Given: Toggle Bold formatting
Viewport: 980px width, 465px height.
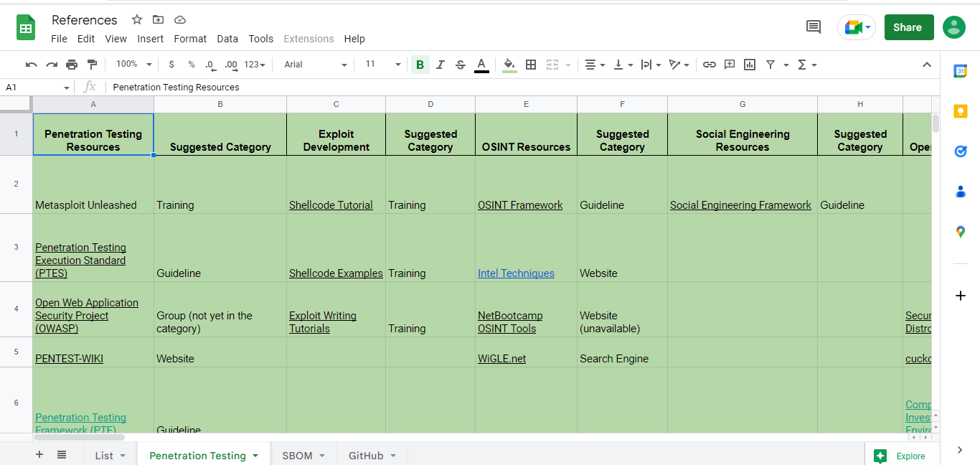Looking at the screenshot, I should 420,65.
